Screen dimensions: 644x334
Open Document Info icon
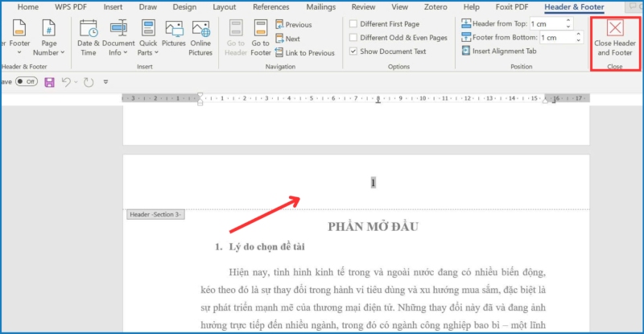pos(118,28)
